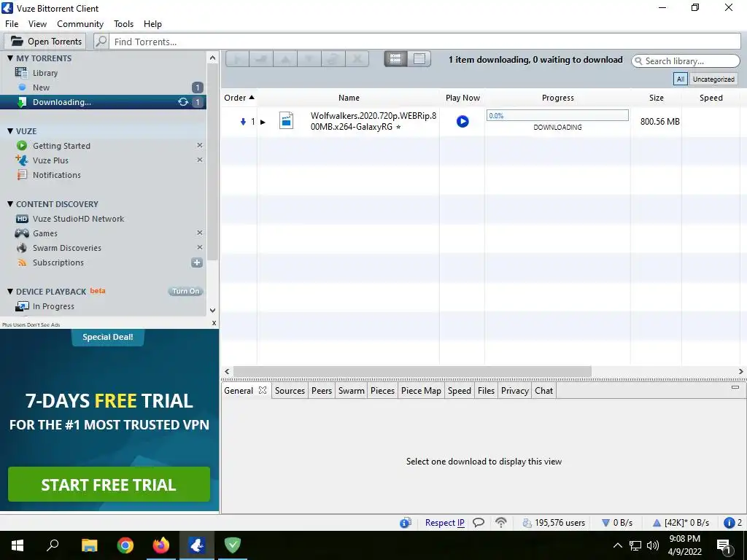Open File Explorer from the taskbar
747x560 pixels.
tap(90, 545)
